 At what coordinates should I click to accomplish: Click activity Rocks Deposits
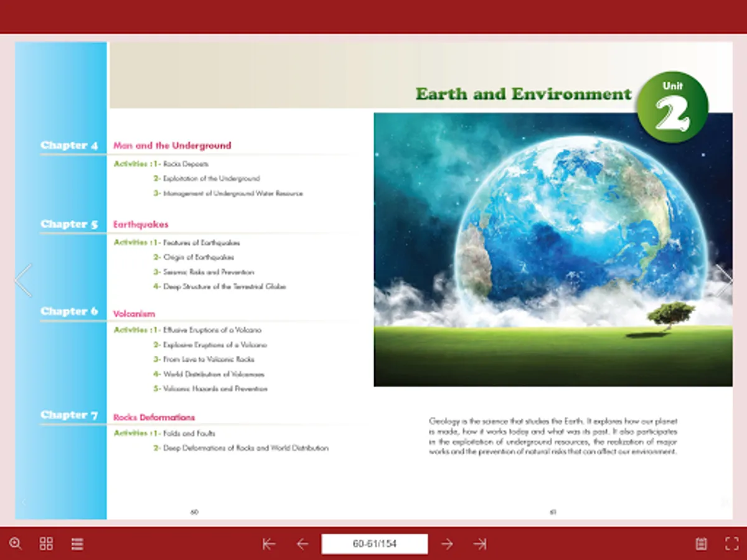(186, 164)
